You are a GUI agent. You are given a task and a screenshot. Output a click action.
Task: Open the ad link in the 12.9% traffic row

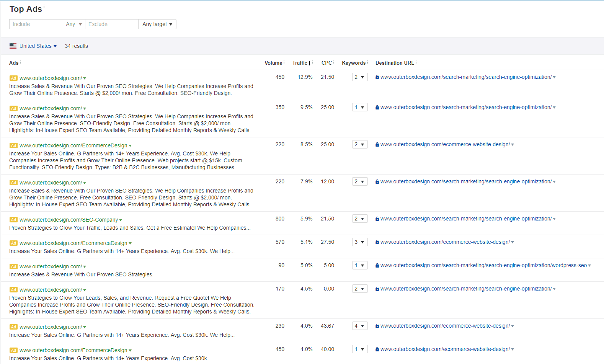tap(51, 78)
